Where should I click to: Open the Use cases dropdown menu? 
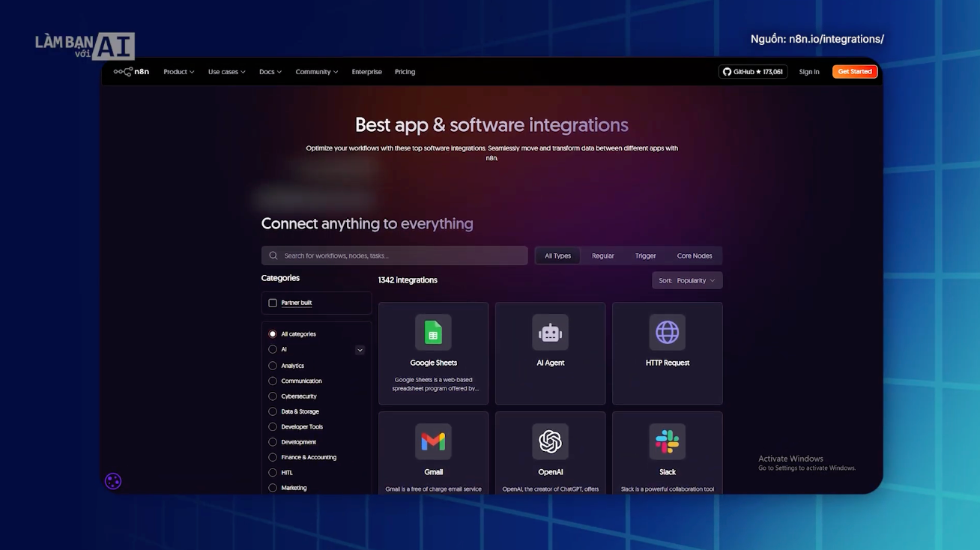227,72
